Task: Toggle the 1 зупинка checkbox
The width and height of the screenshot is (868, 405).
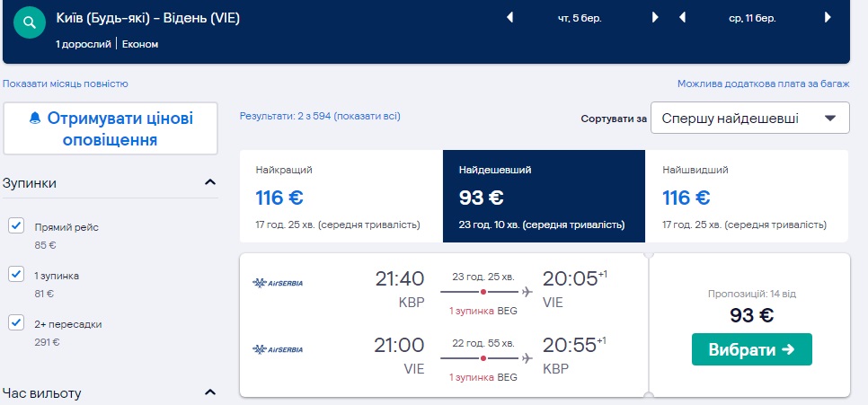Action: 16,275
